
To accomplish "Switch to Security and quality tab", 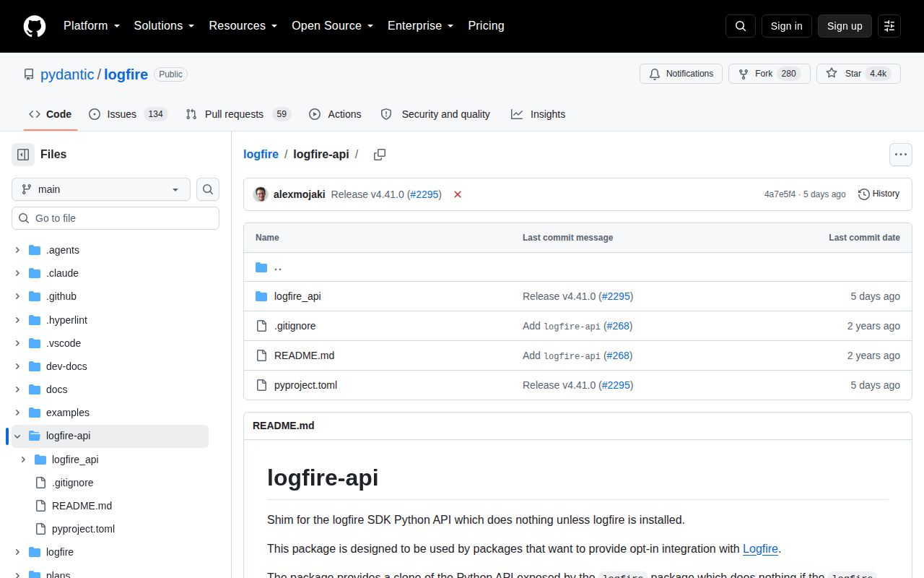I will [x=435, y=114].
